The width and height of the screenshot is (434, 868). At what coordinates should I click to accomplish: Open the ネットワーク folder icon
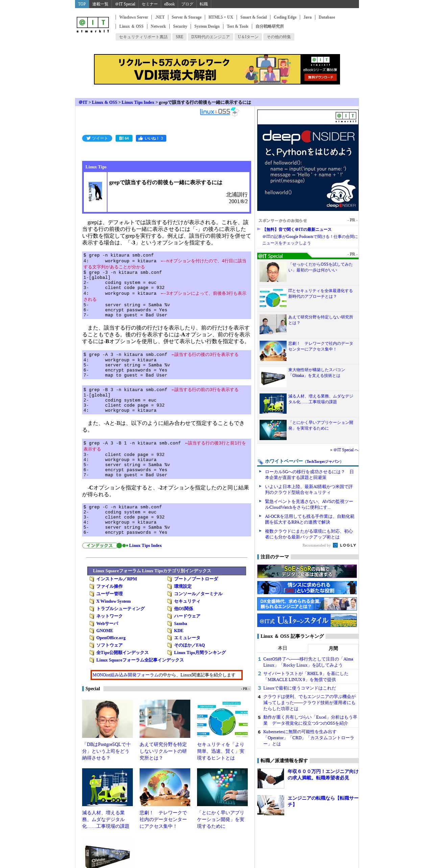tap(92, 616)
